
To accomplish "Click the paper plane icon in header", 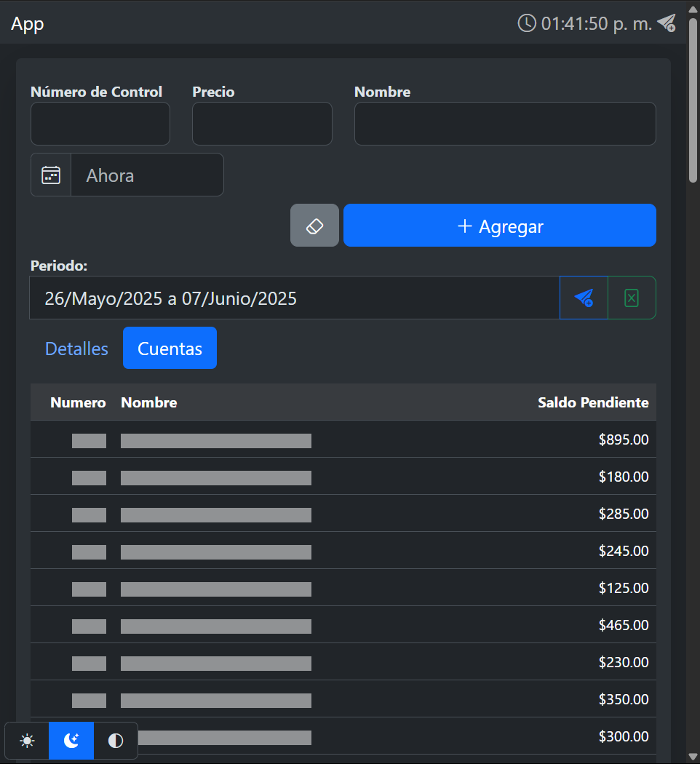I will (666, 23).
